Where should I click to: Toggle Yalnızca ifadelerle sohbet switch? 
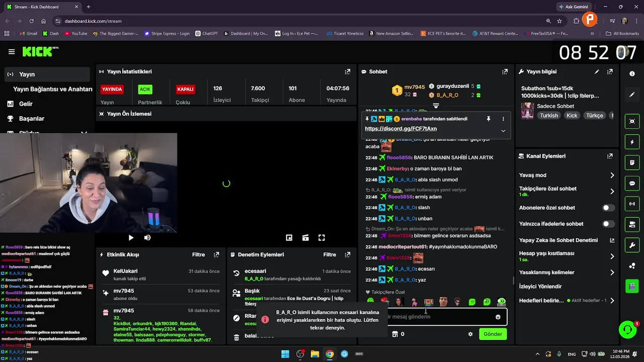coord(608,224)
